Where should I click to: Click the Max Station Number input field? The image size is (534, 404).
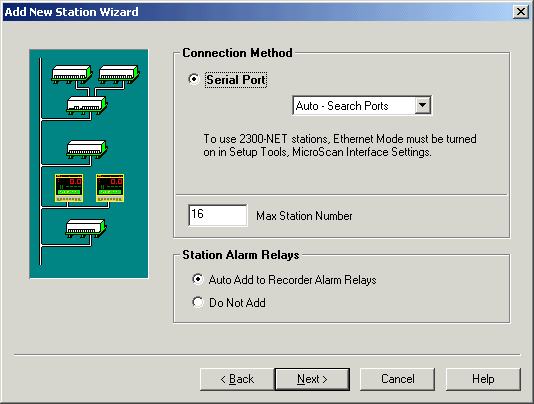218,215
